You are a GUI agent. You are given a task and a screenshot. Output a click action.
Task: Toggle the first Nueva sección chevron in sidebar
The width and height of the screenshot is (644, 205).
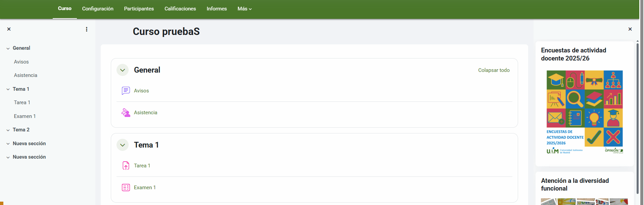pyautogui.click(x=8, y=144)
